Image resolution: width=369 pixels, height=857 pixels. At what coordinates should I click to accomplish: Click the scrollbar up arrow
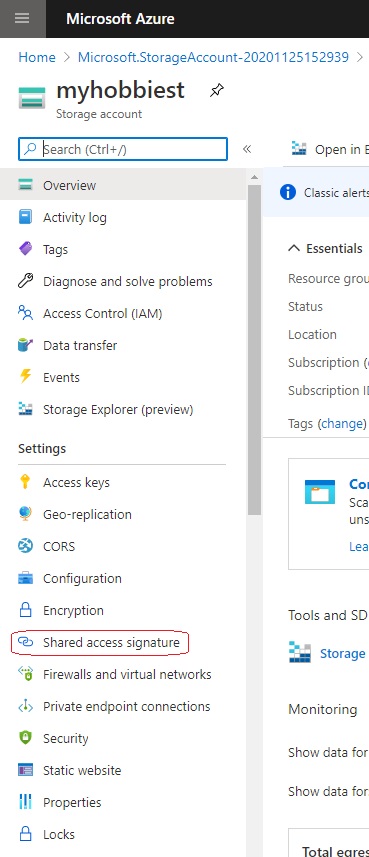pos(254,177)
